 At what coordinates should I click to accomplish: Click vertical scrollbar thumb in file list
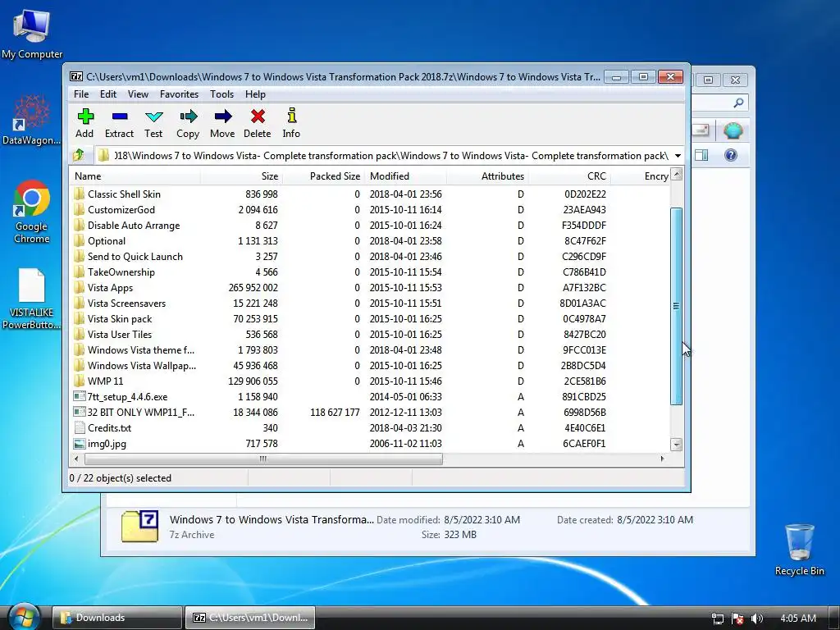click(x=676, y=306)
